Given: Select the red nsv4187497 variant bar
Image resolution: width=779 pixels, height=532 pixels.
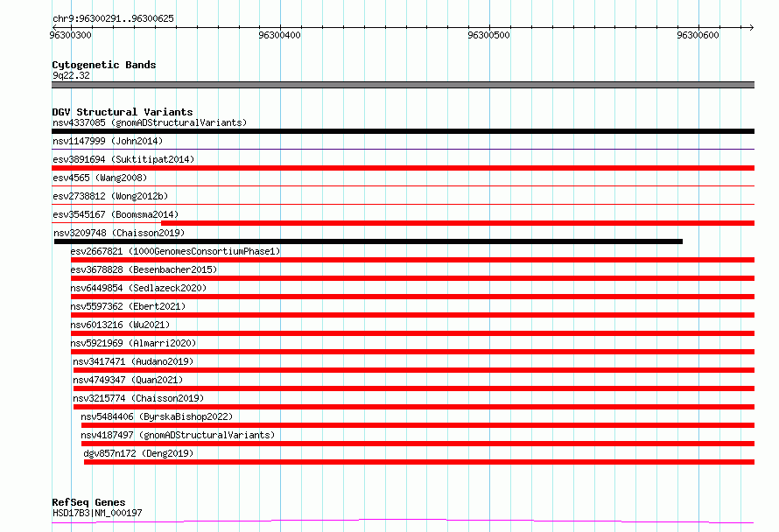Looking at the screenshot, I should click(418, 444).
